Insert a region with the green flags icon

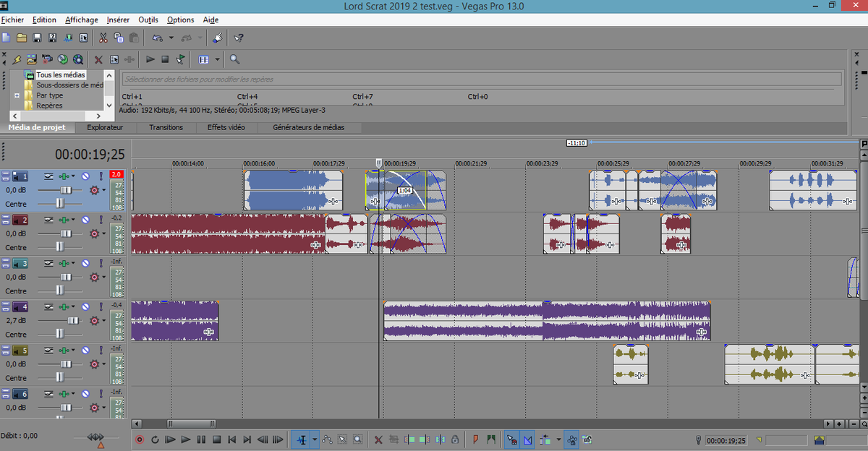click(491, 439)
